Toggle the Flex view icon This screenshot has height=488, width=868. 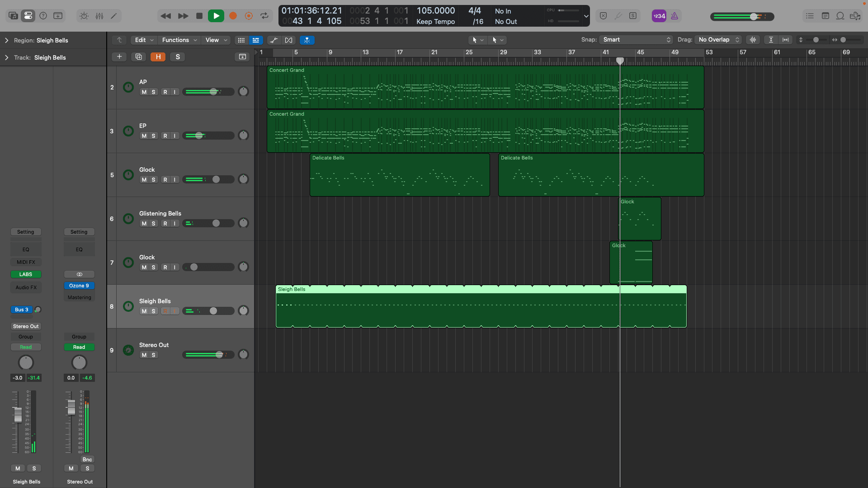click(x=288, y=40)
